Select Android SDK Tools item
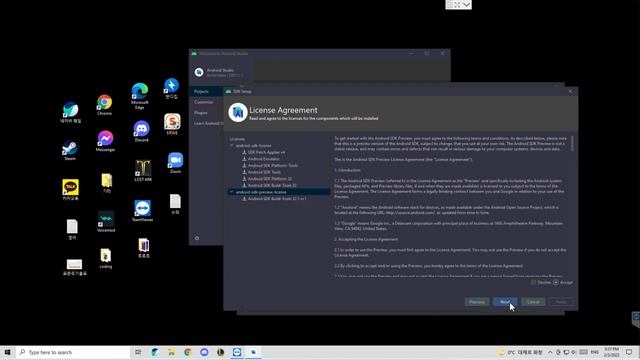Screen dimensions: 640x360 click(264, 172)
